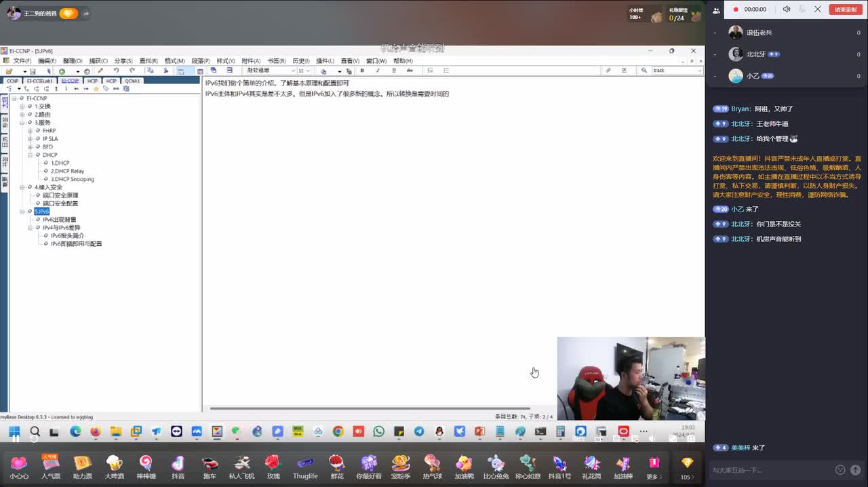Click the yellow star icon in tree toolbar

[x=96, y=88]
